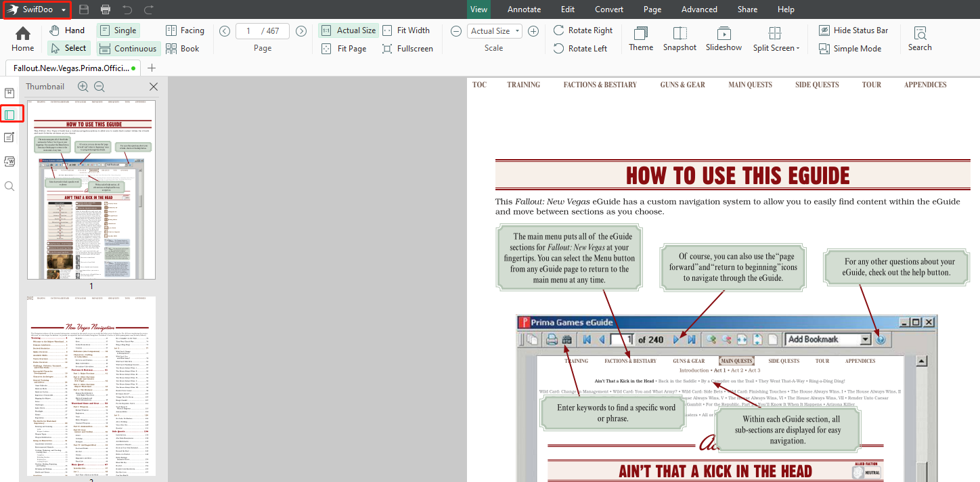This screenshot has width=980, height=482.
Task: Open the Search tool in ribbon
Action: 920,39
